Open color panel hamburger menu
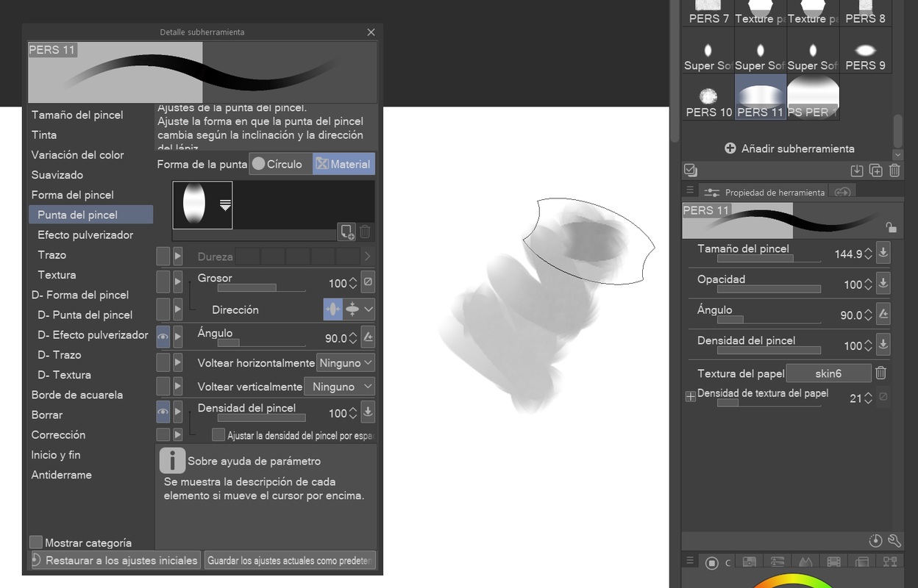 click(x=690, y=561)
